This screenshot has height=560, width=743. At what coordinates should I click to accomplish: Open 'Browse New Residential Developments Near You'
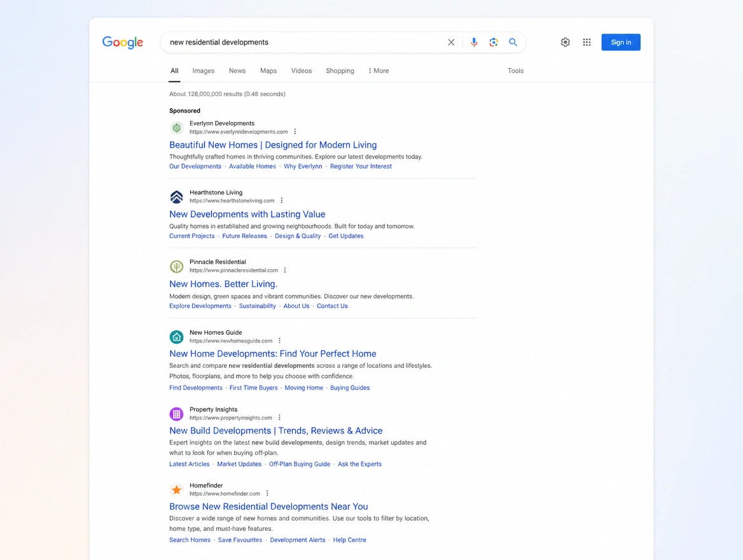coord(268,507)
